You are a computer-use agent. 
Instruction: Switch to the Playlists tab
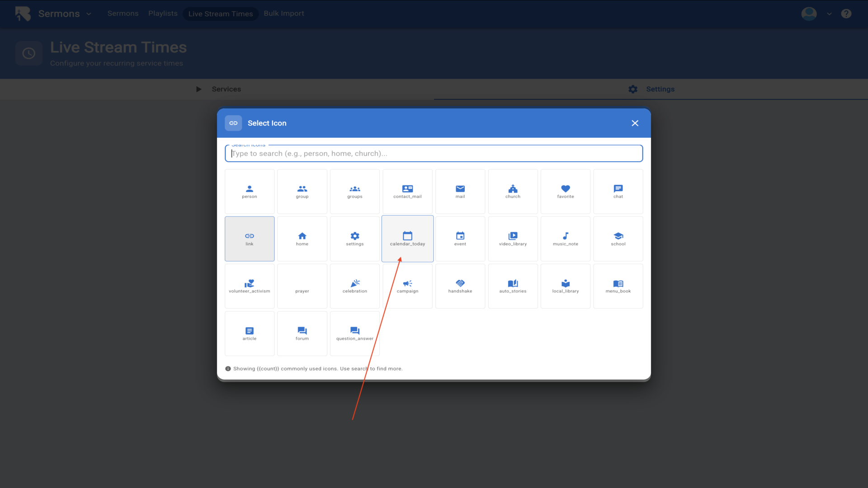click(x=163, y=14)
